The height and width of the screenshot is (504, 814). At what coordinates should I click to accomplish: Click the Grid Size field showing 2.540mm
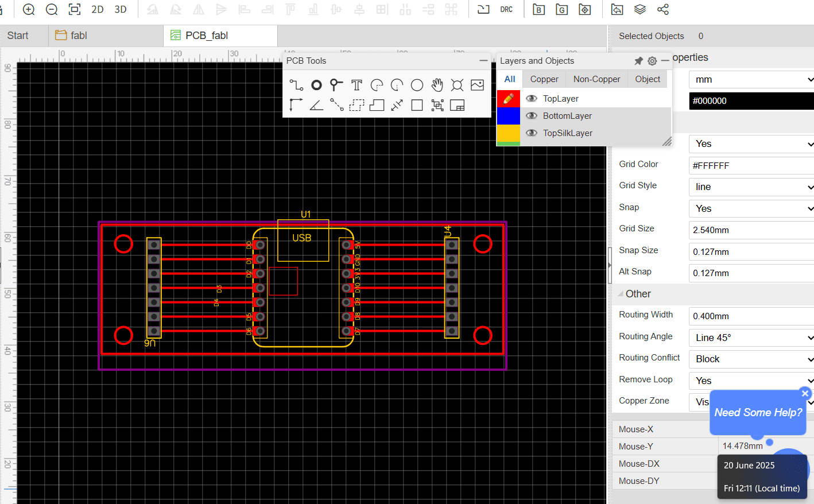[x=751, y=230]
